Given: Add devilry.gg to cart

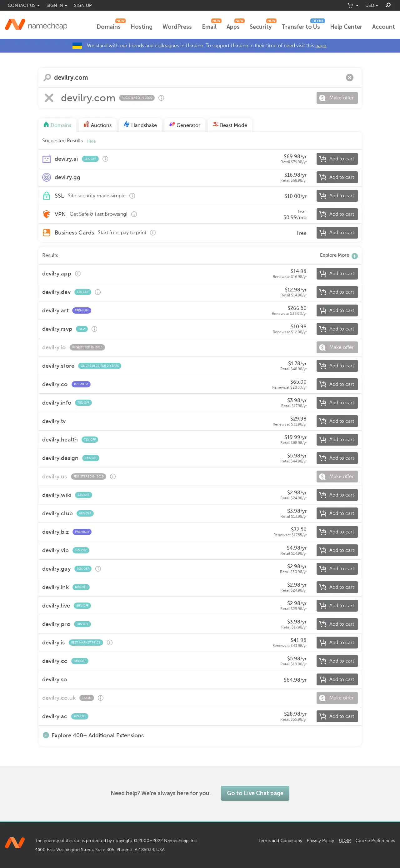Looking at the screenshot, I should tap(337, 177).
